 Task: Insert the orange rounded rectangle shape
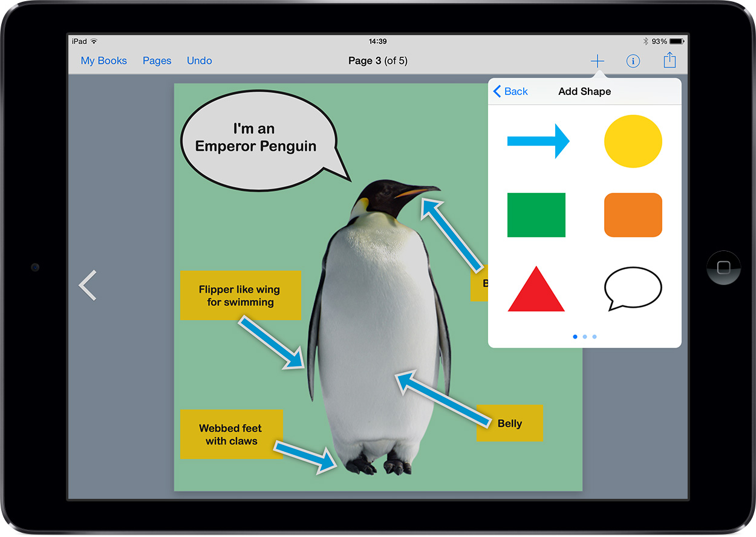click(x=633, y=215)
